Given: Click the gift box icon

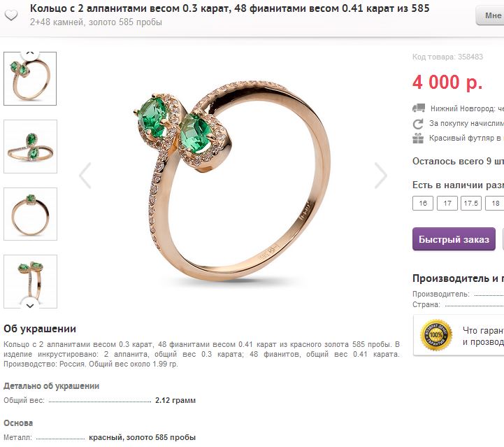Looking at the screenshot, I should click(418, 139).
